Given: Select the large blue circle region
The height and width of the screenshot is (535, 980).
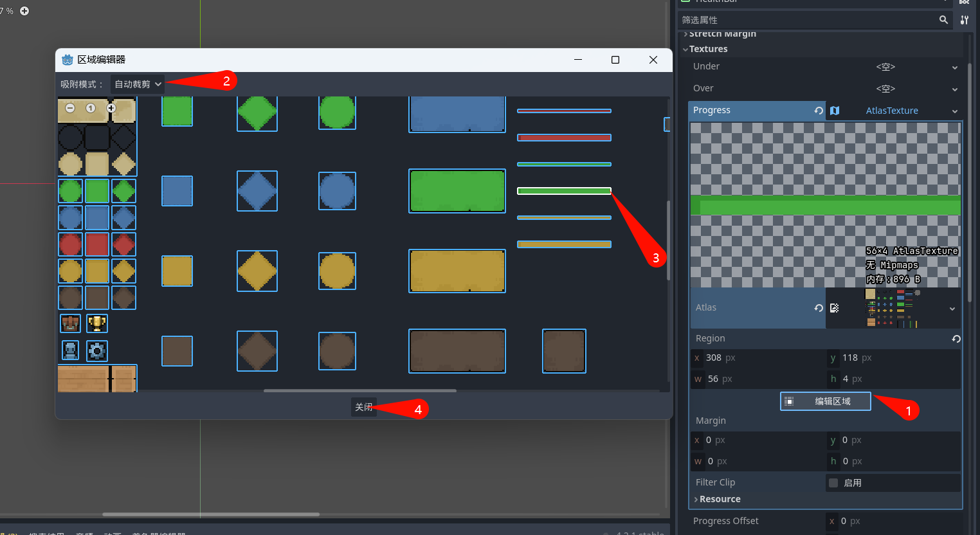Looking at the screenshot, I should (337, 191).
